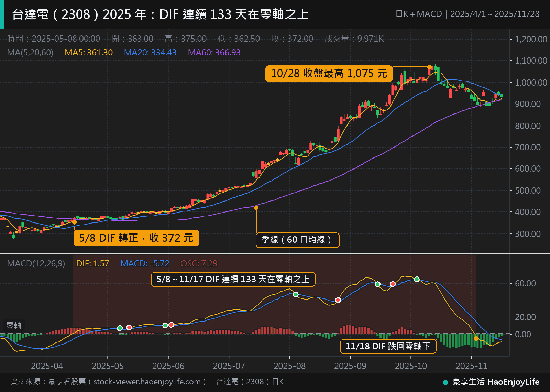This screenshot has height=392, width=550.
Task: Click the 零軸 zero-axis label
Action: tap(14, 325)
